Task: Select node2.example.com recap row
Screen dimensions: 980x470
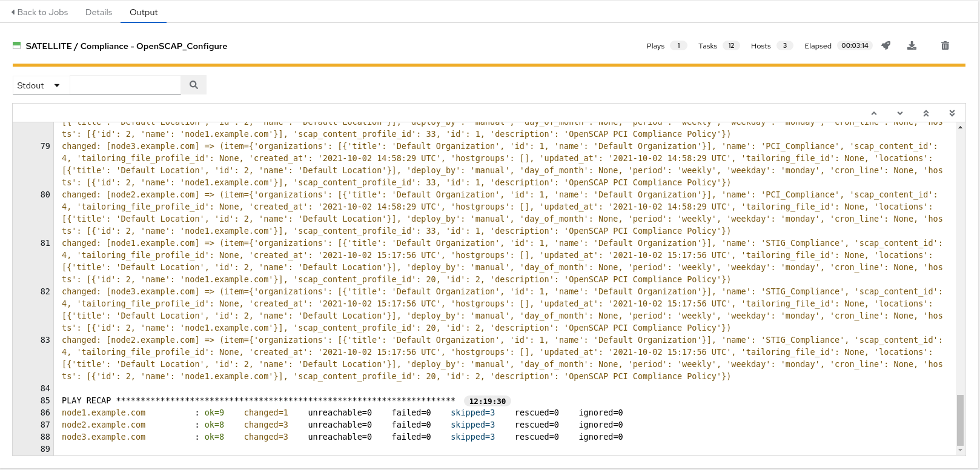Action: [342, 425]
